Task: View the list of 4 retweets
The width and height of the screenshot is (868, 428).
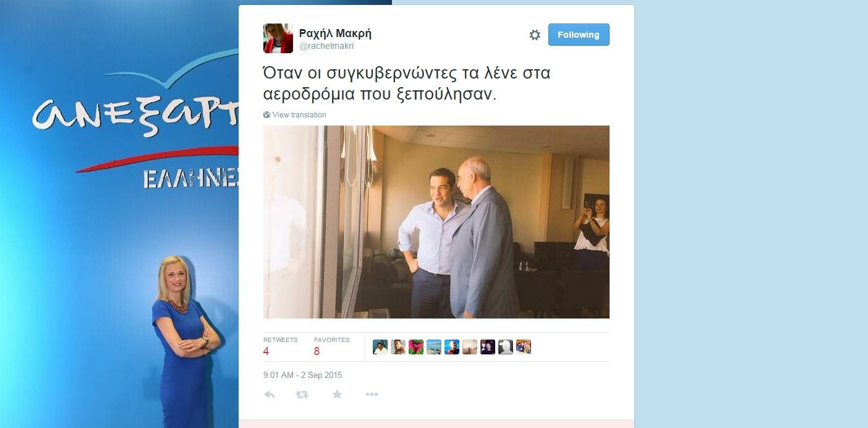Action: 280,346
